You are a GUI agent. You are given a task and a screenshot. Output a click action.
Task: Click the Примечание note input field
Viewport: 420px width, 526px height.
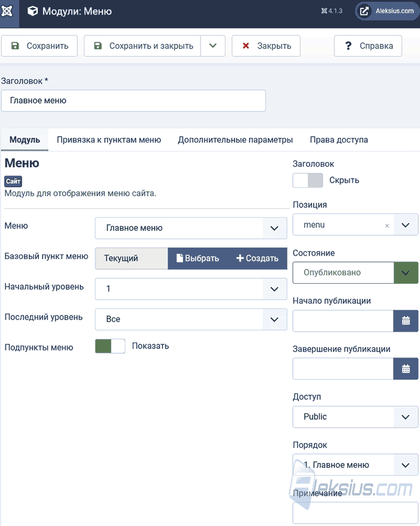355,513
